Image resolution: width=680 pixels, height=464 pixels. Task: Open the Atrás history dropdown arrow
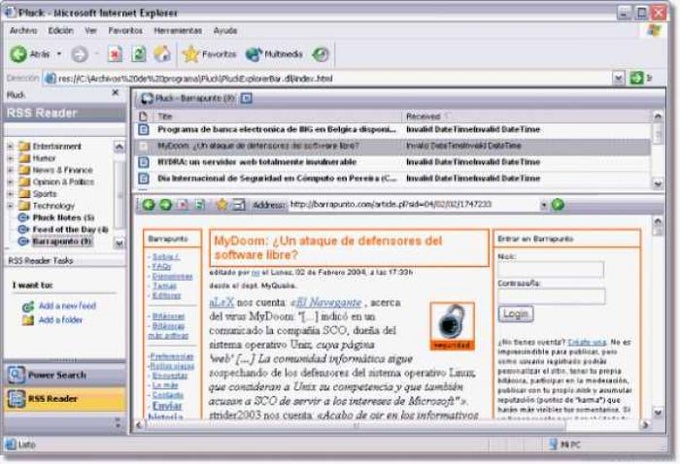click(59, 54)
